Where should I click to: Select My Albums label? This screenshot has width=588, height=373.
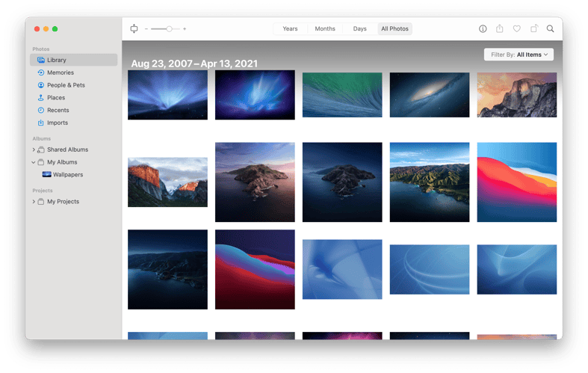[62, 162]
